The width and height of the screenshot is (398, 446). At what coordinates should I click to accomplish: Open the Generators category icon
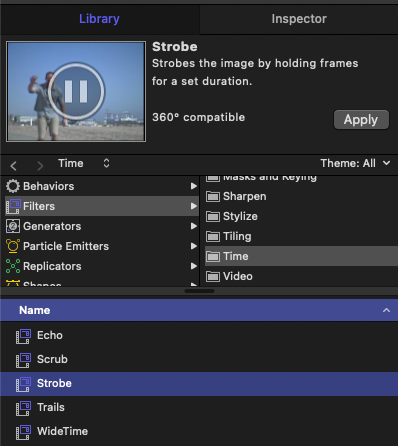(13, 226)
